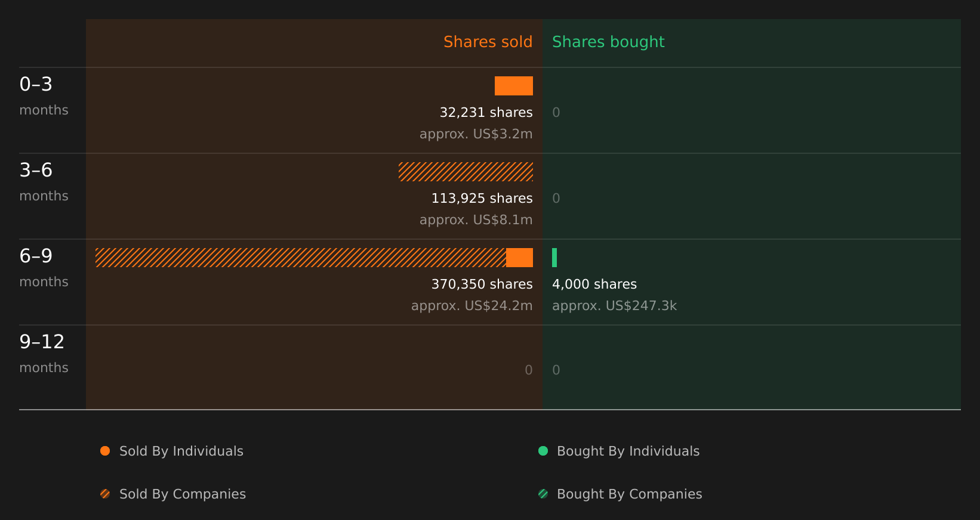The image size is (980, 520).
Task: Click the zero sold value in 9–12 months row
Action: pos(529,370)
